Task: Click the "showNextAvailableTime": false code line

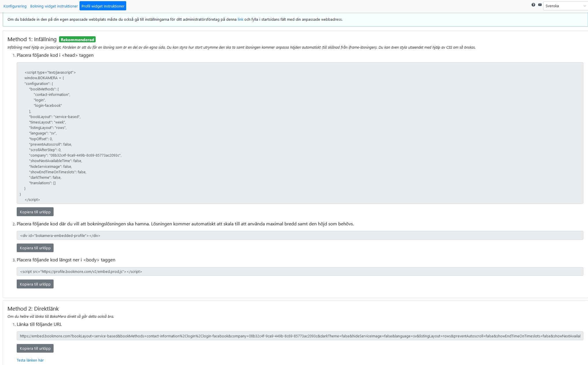Action: (56, 161)
